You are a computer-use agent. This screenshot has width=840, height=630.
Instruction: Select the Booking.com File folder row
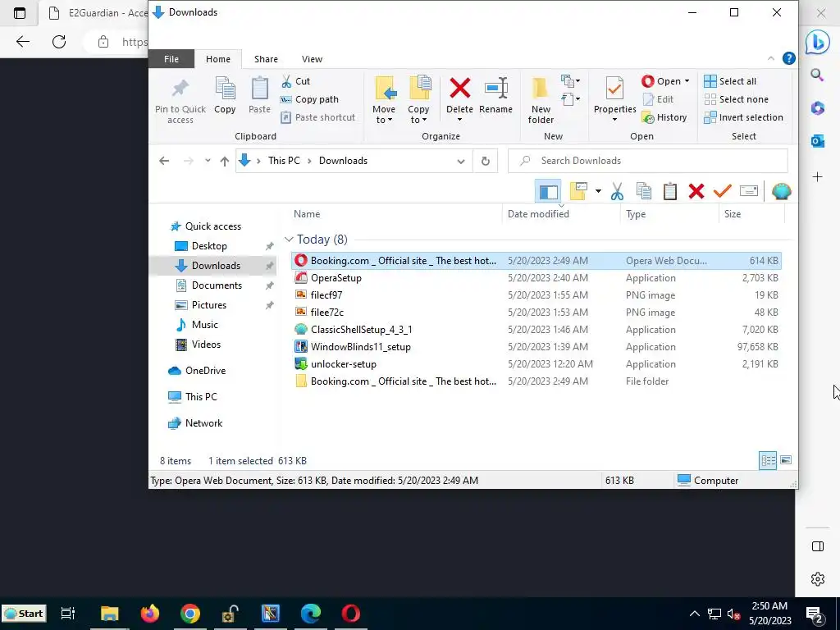(x=536, y=381)
